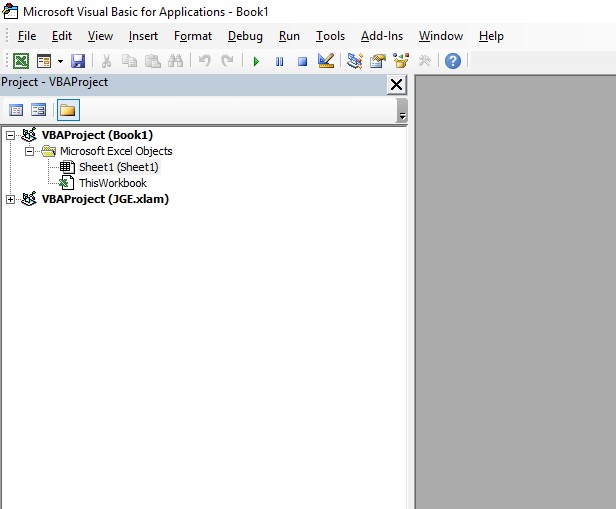Open Object Browser toolbar icon

click(401, 61)
